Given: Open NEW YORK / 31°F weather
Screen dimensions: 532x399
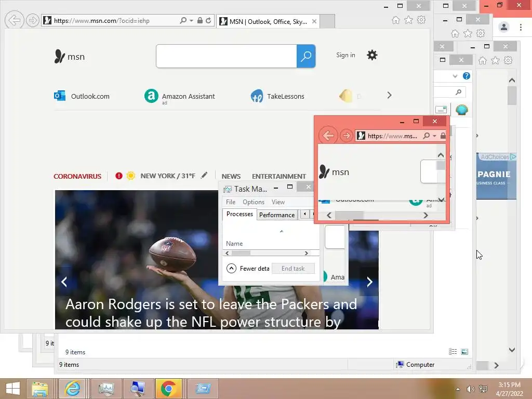Looking at the screenshot, I should (168, 176).
